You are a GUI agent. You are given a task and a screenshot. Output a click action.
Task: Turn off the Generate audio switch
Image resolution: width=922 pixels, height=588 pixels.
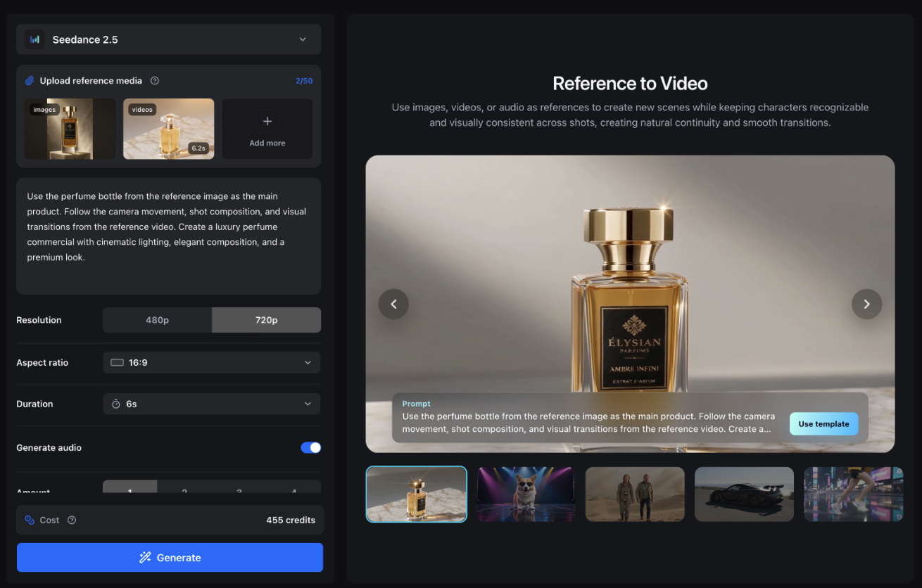coord(311,448)
